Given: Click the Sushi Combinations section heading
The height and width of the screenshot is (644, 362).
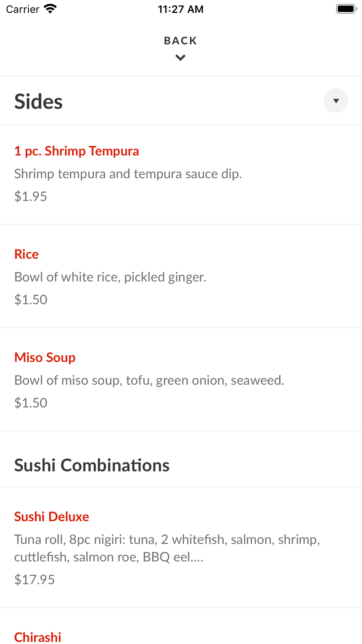Looking at the screenshot, I should click(x=92, y=465).
